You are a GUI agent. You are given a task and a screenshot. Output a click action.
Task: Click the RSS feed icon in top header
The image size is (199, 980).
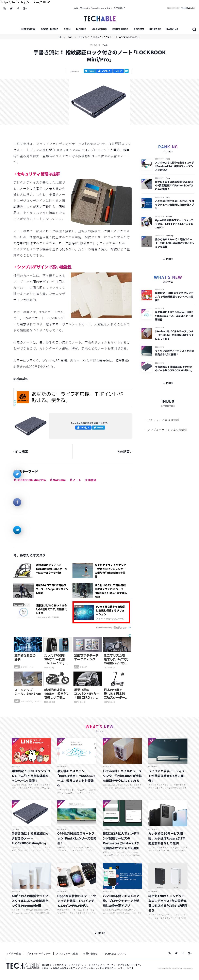[x=4, y=8]
